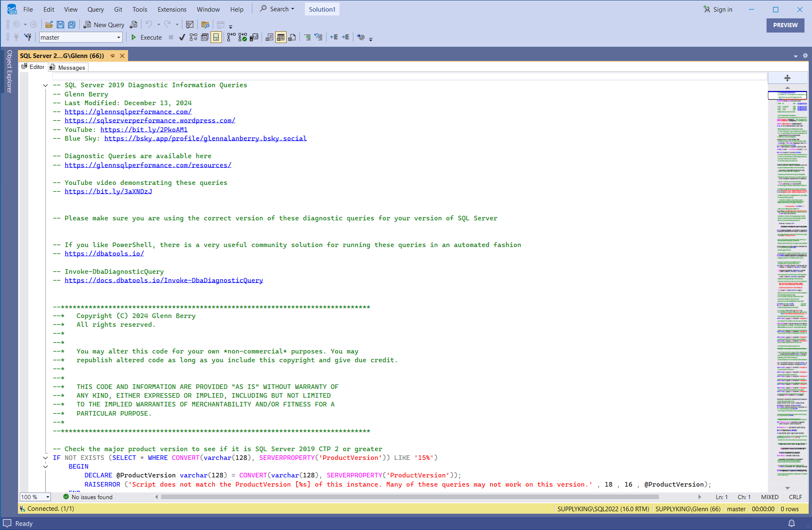
Task: Open the https://dbatools.io/ link
Action: coord(104,254)
